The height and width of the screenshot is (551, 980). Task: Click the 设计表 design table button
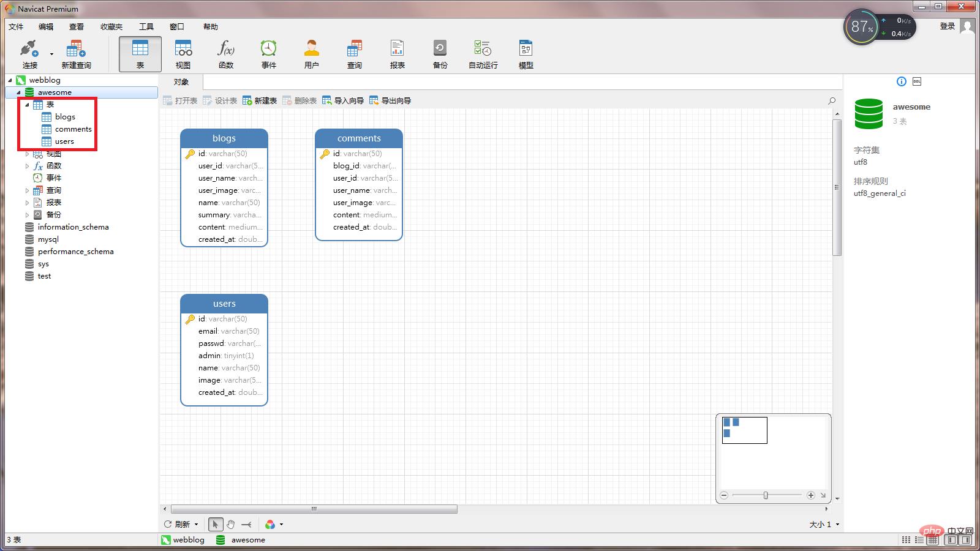point(220,100)
